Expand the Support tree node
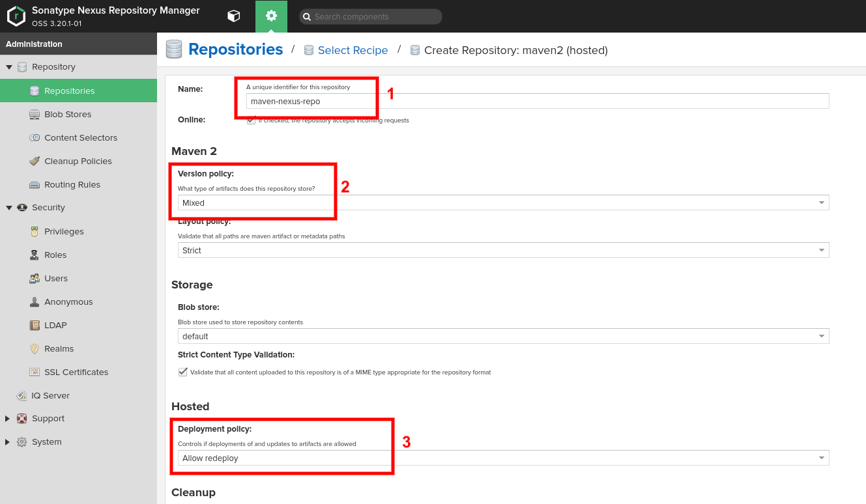This screenshot has height=504, width=866. (8, 419)
